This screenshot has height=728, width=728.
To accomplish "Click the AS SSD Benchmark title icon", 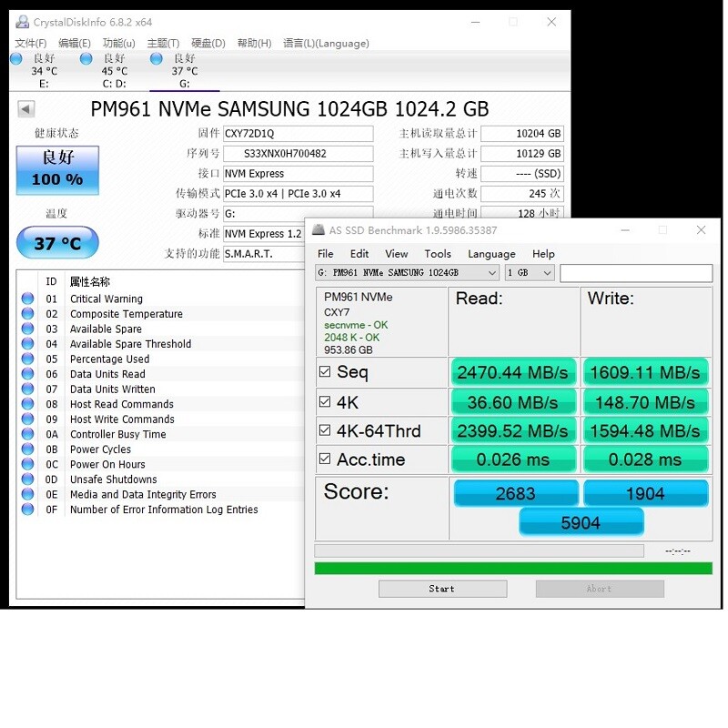I will [x=318, y=230].
